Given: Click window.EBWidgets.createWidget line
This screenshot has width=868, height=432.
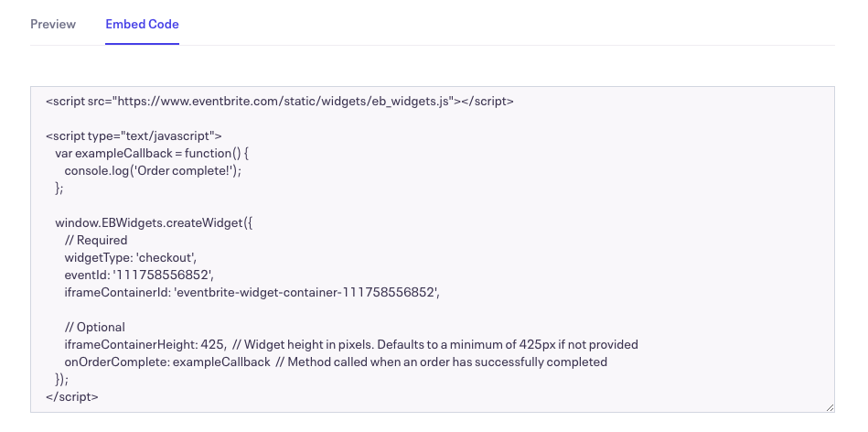Looking at the screenshot, I should point(154,223).
